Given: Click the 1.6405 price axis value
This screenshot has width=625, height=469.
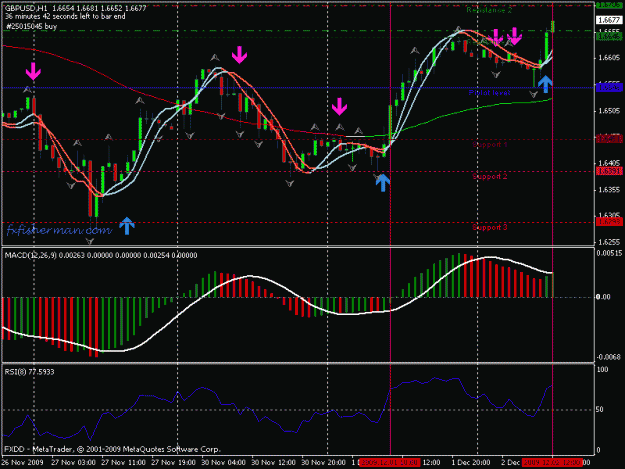Looking at the screenshot, I should tap(609, 163).
